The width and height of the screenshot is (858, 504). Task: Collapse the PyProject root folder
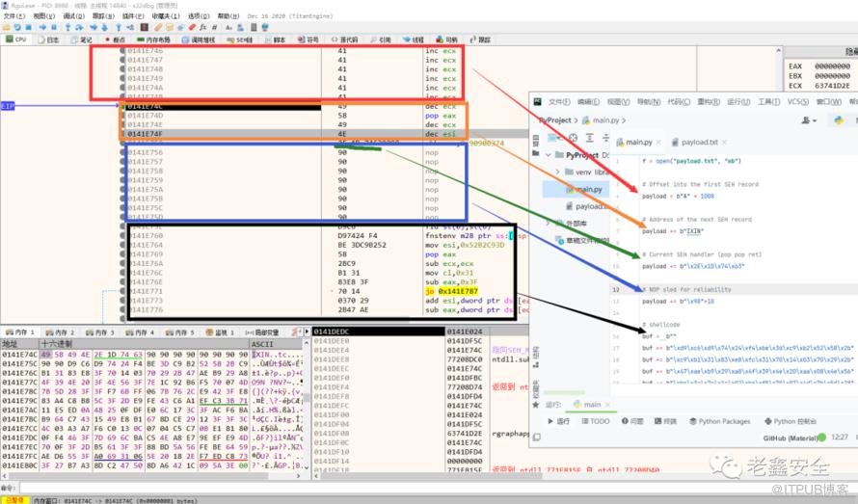[x=549, y=155]
